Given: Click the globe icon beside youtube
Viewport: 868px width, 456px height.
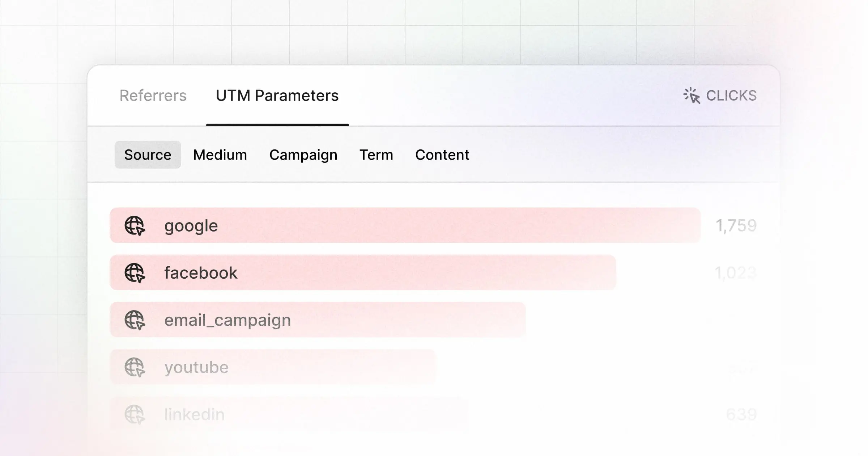Looking at the screenshot, I should [136, 367].
